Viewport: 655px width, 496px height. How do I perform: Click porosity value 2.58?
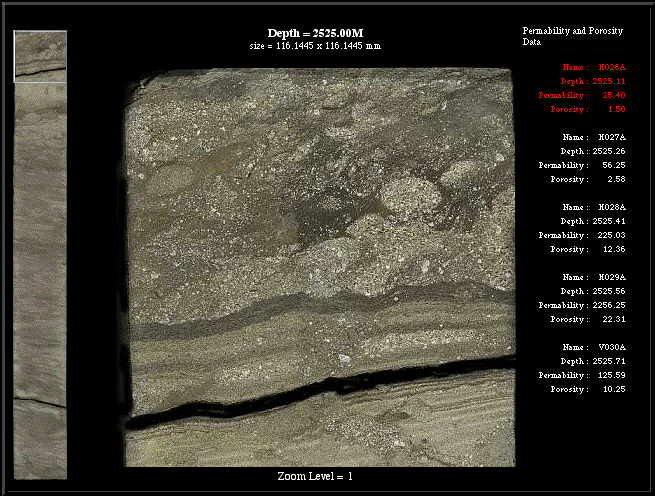pos(616,179)
